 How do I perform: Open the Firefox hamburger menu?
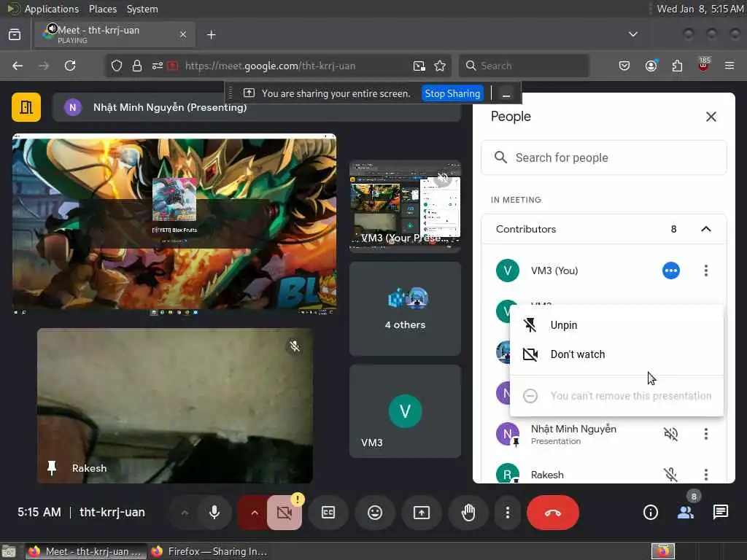coord(729,66)
